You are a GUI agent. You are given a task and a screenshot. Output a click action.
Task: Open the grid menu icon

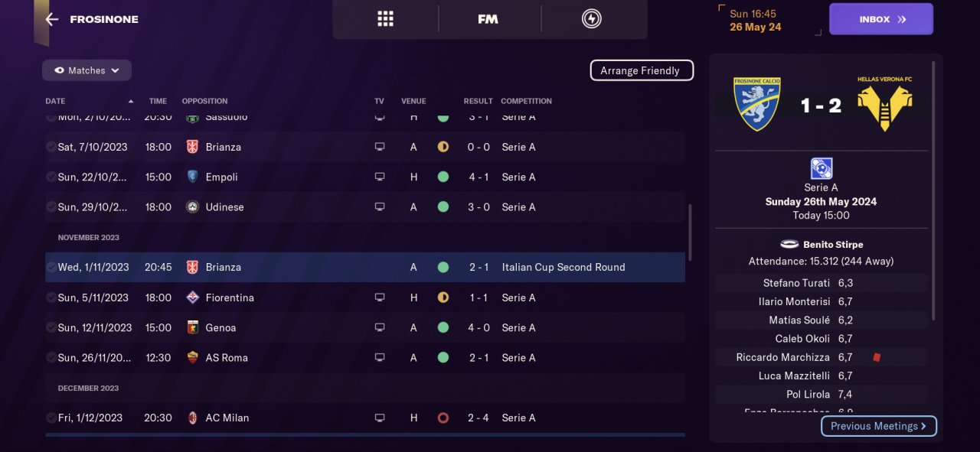coord(385,19)
